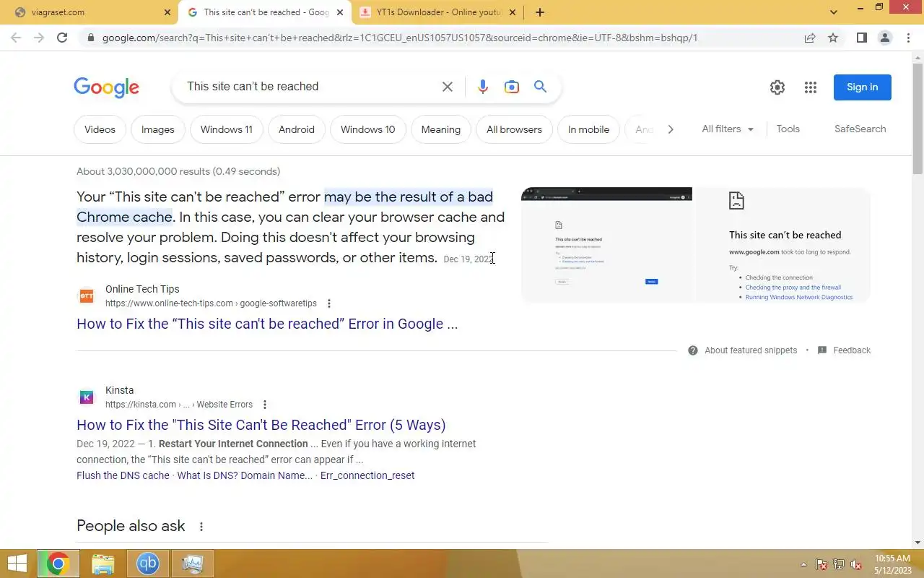Select the Windows 11 filter chip
Viewport: 924px width, 578px height.
227,129
